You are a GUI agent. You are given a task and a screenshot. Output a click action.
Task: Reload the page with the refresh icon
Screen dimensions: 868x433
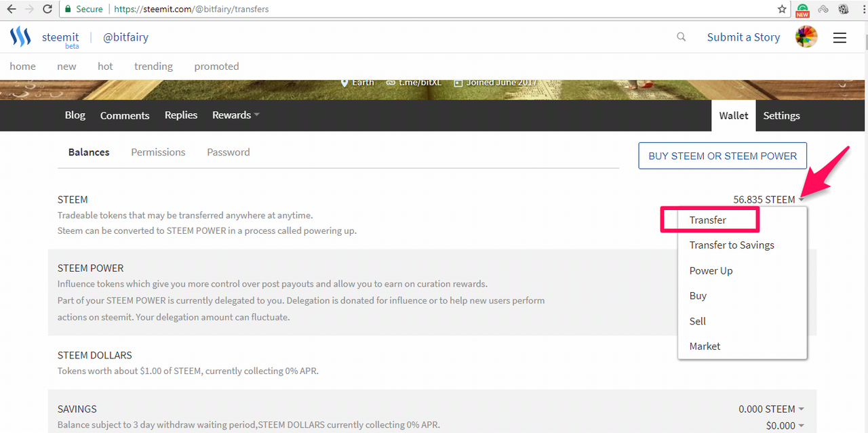[47, 9]
